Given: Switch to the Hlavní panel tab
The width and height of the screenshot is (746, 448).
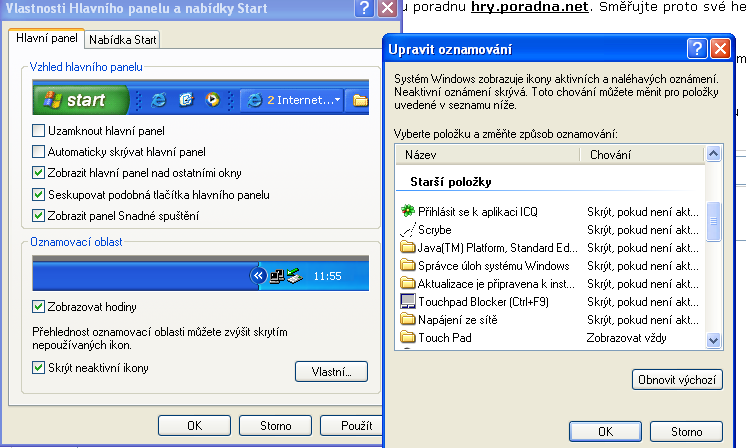Looking at the screenshot, I should 47,38.
